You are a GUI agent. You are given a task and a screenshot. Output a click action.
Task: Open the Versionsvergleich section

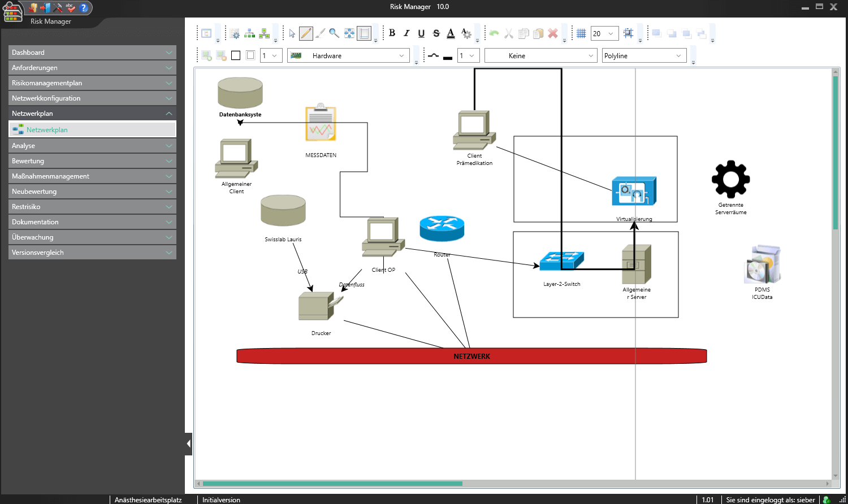pyautogui.click(x=92, y=252)
